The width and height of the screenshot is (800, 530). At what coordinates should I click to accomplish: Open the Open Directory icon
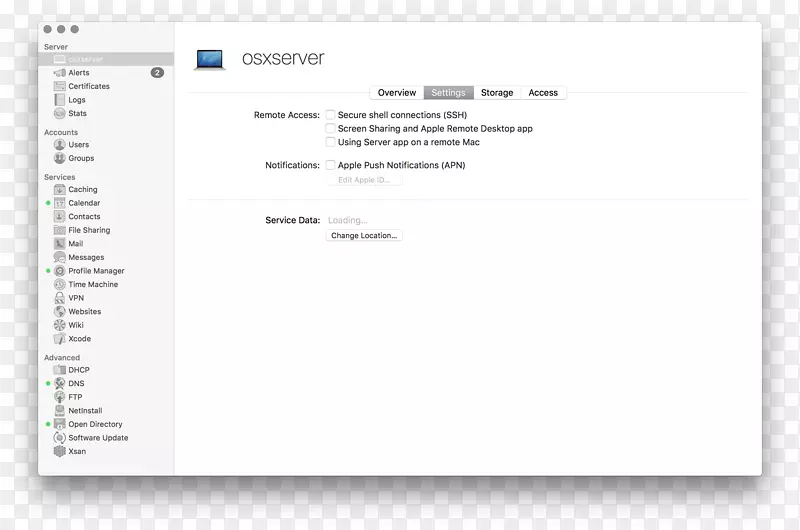click(60, 424)
